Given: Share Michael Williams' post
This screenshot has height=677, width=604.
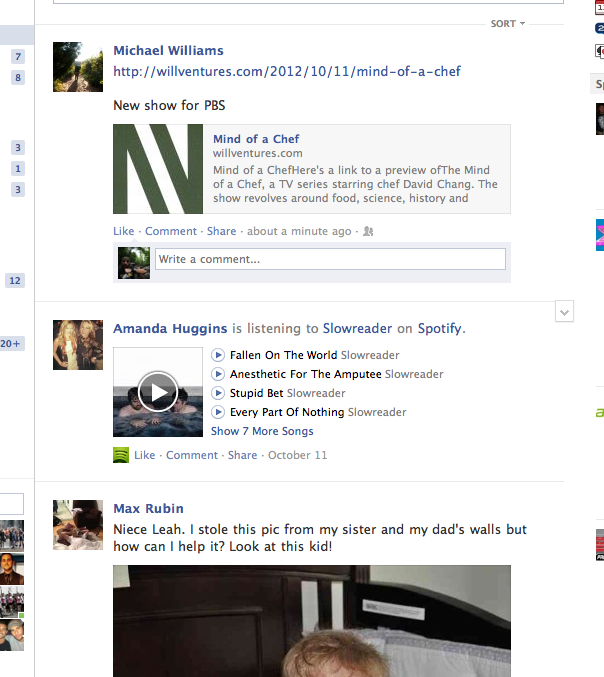Looking at the screenshot, I should point(221,231).
